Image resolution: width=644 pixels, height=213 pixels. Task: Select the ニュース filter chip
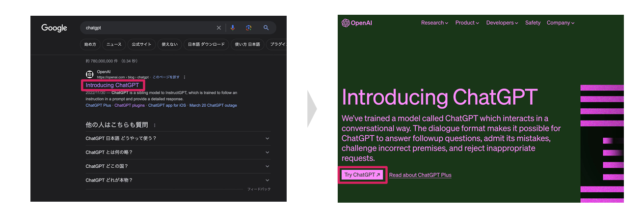tap(114, 44)
